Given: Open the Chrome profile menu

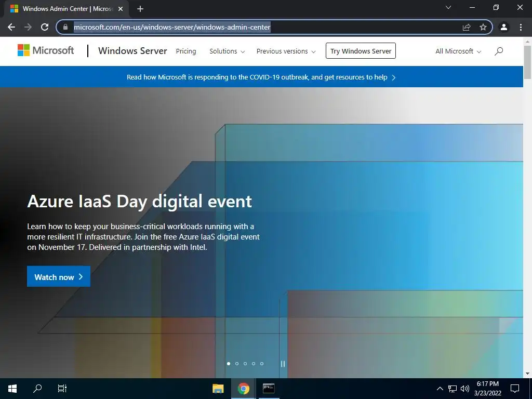Looking at the screenshot, I should click(x=504, y=27).
